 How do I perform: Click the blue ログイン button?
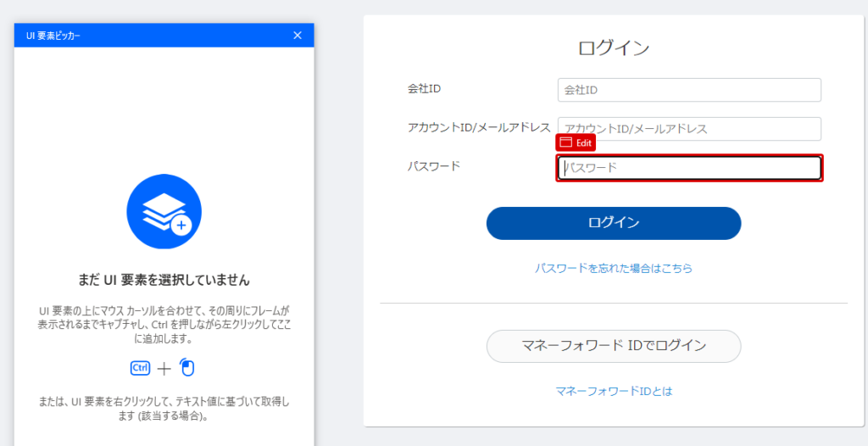pyautogui.click(x=614, y=223)
